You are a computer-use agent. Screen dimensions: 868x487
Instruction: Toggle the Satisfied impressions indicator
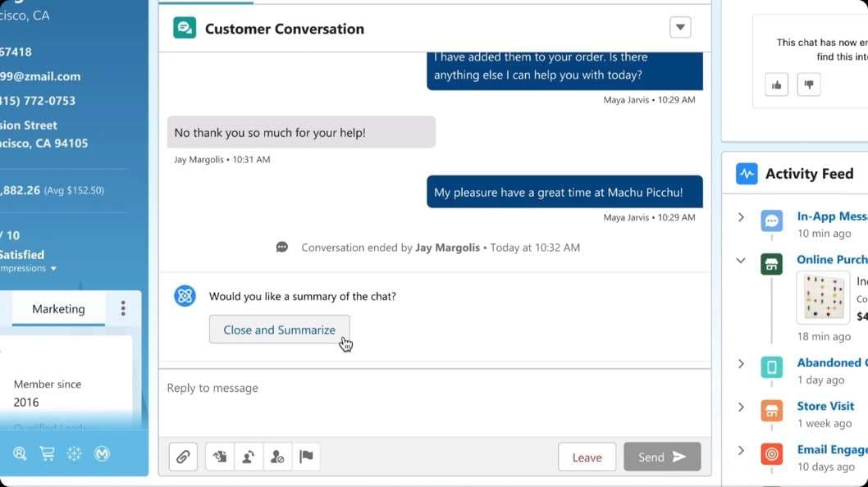[x=53, y=268]
